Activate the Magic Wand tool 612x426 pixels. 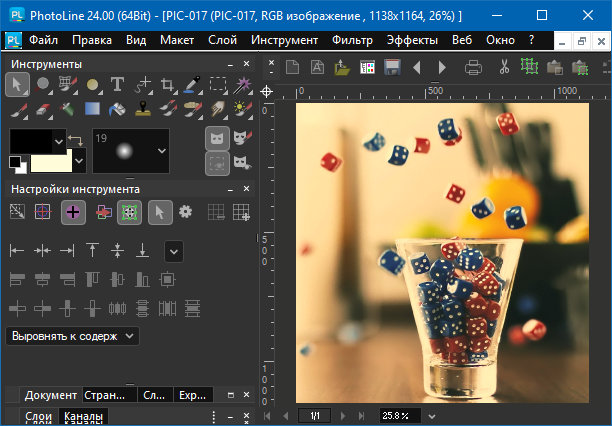pyautogui.click(x=242, y=84)
